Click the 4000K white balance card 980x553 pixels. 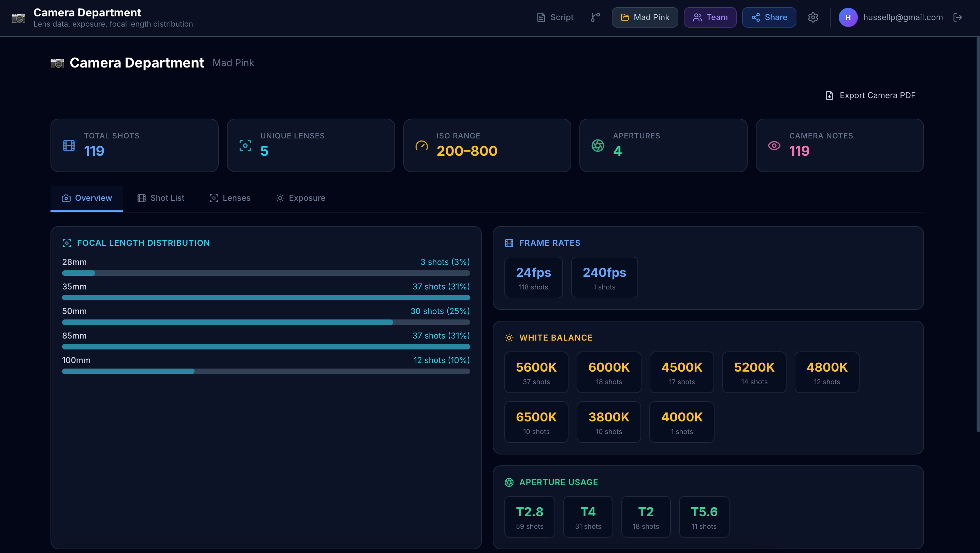(682, 422)
